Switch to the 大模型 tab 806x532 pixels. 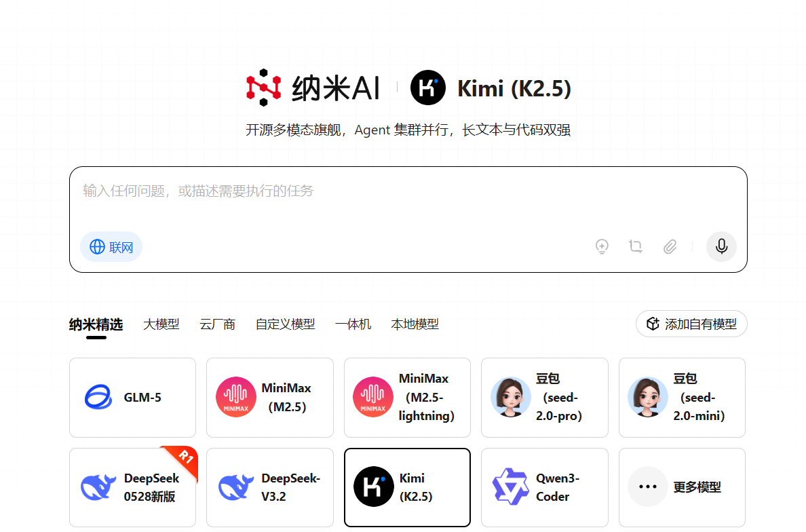(161, 324)
